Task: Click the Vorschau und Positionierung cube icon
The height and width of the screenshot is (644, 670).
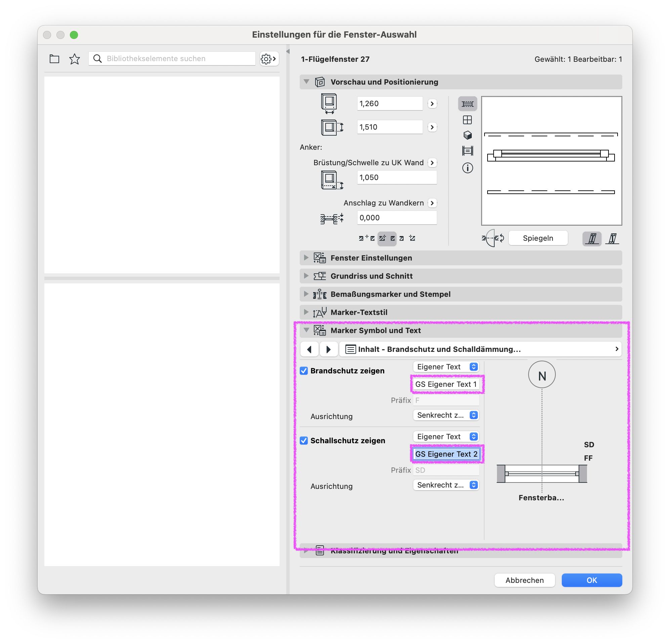Action: (320, 82)
